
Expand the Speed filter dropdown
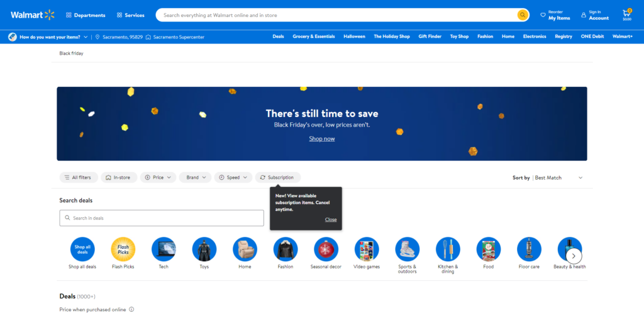click(x=233, y=177)
